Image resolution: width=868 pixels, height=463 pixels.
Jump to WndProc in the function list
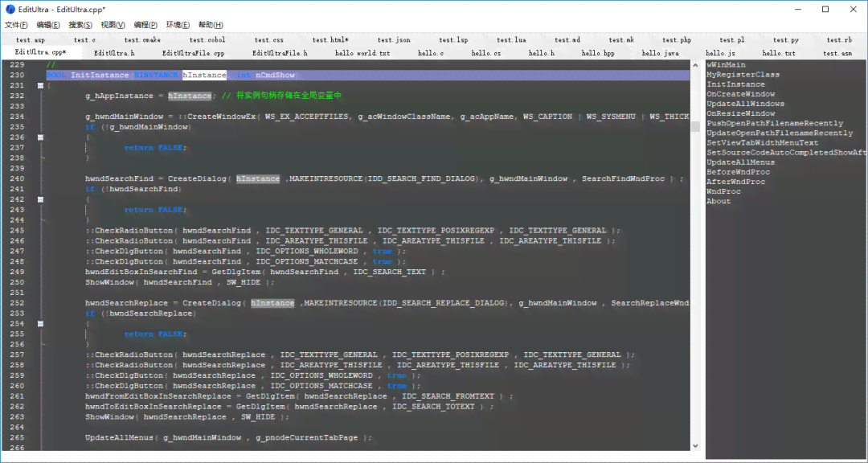pos(723,191)
